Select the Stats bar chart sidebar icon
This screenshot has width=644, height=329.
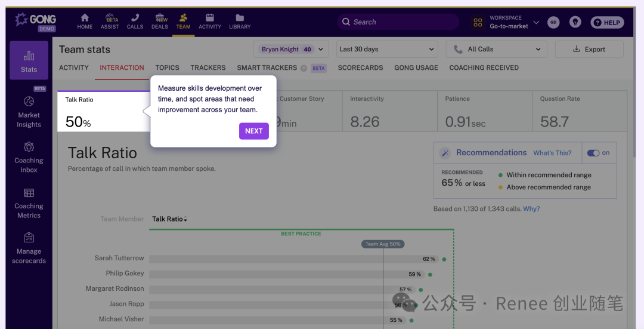click(x=29, y=56)
